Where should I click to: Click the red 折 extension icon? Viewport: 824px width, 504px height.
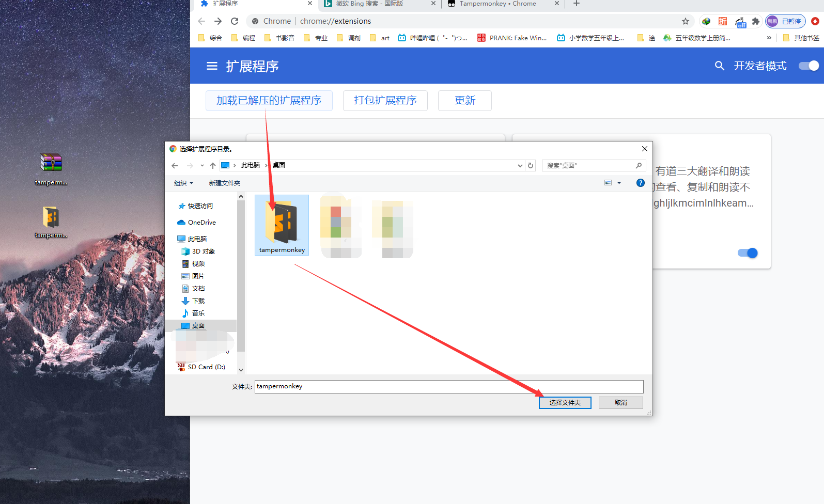click(723, 21)
